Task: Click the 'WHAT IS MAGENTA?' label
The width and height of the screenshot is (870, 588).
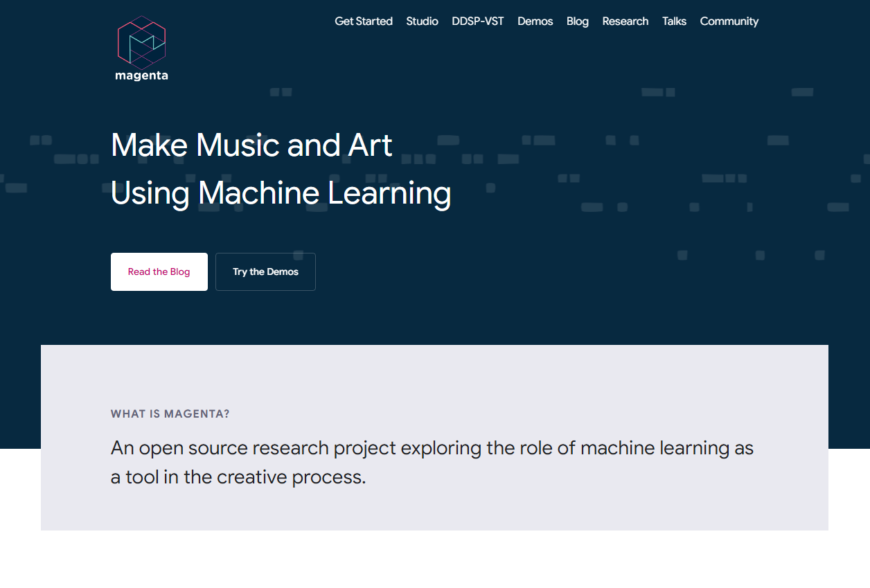Action: point(170,414)
